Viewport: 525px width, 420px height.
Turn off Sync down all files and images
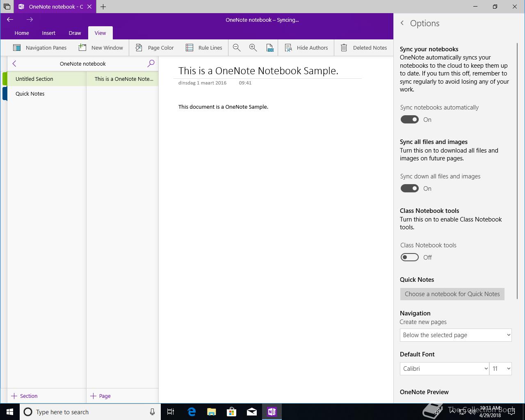click(410, 188)
